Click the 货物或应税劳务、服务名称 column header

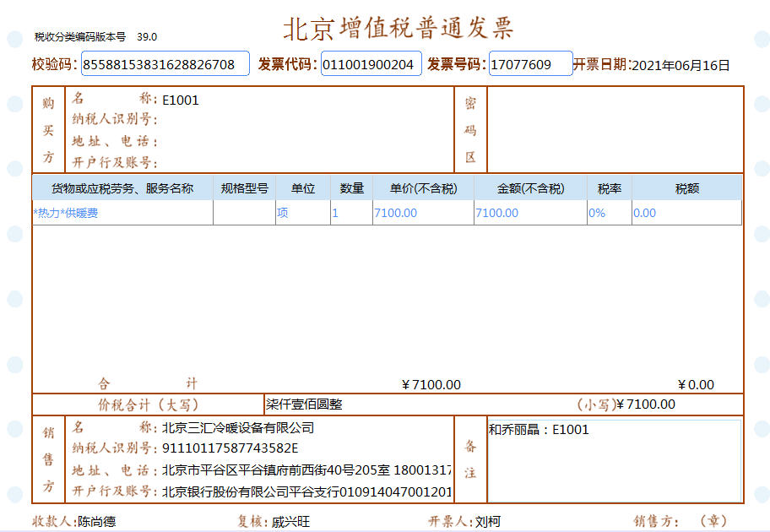point(122,188)
